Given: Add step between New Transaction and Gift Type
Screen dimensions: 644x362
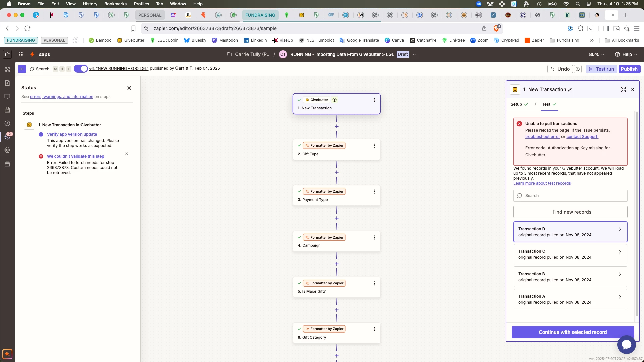Looking at the screenshot, I should click(x=337, y=126).
